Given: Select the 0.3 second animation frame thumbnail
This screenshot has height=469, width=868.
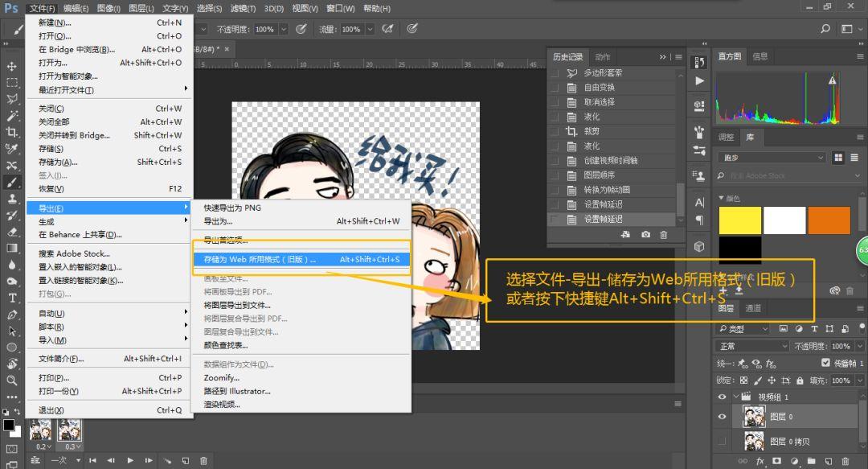Looking at the screenshot, I should click(x=70, y=430).
